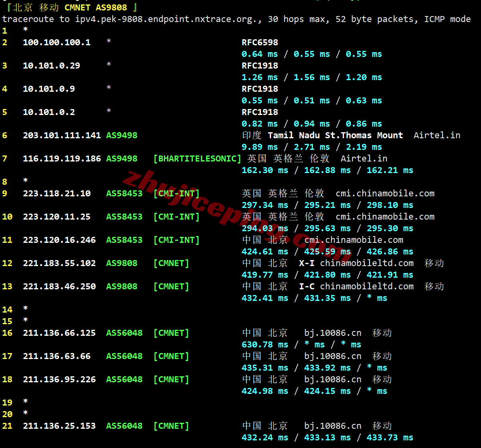
Task: Select the 162.30 ms latency value
Action: (265, 170)
